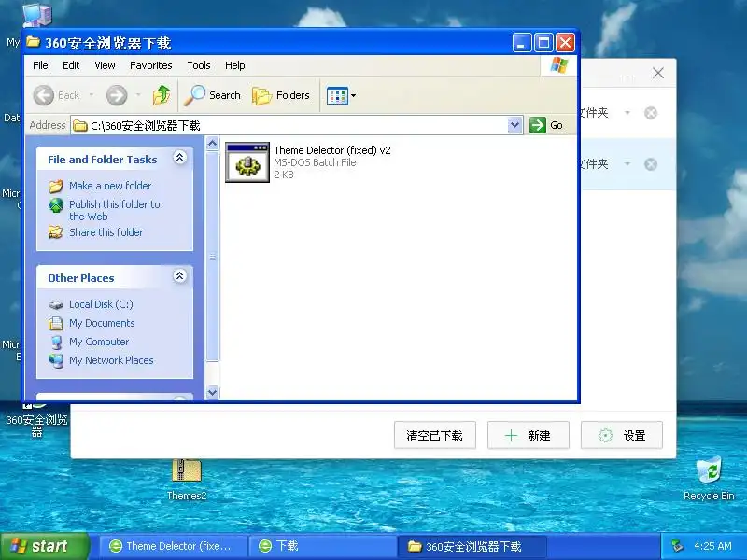
Task: Collapse the File and Folder Tasks panel
Action: tap(179, 158)
